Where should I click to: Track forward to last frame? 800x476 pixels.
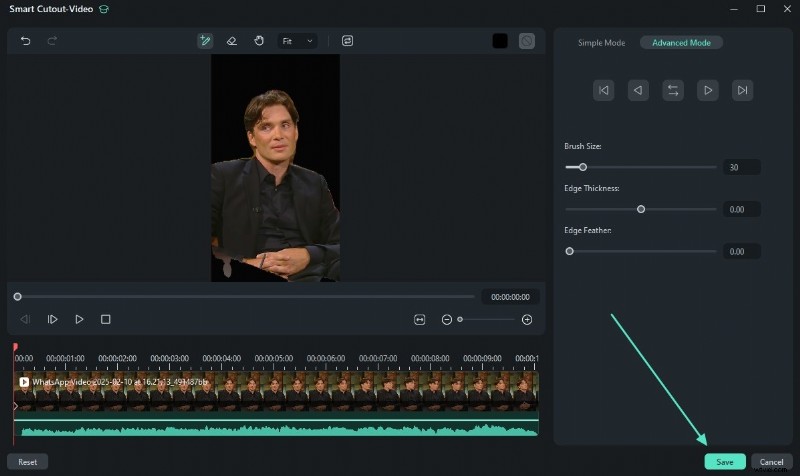(x=742, y=90)
